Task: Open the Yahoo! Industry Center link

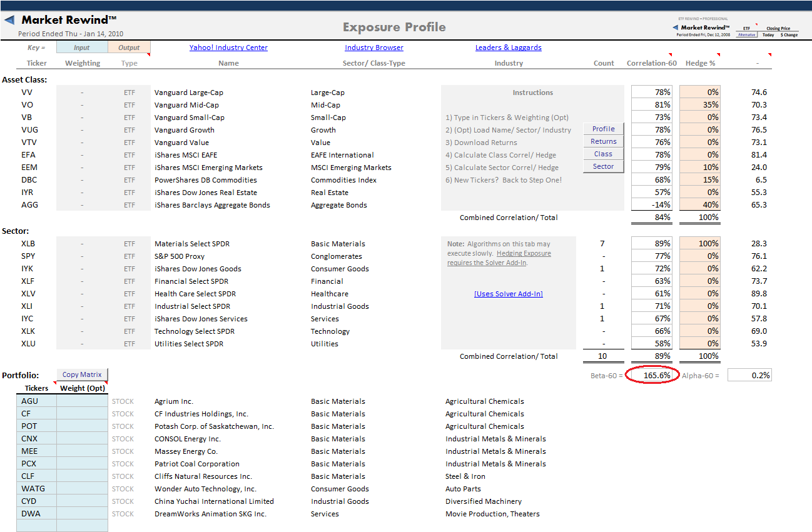Action: (x=228, y=48)
